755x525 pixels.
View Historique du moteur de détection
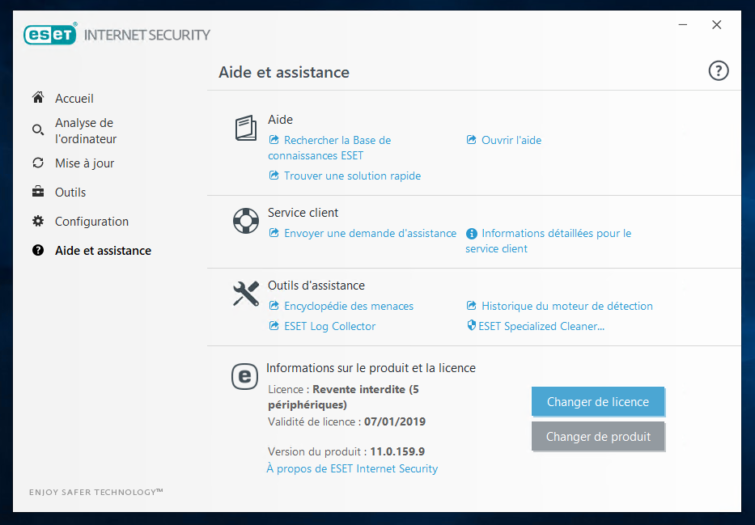tap(567, 306)
